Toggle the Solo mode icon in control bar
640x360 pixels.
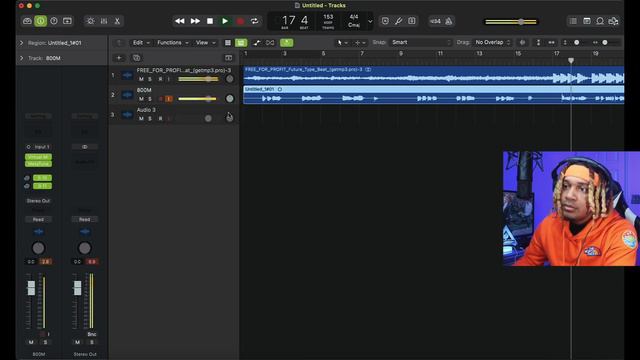[x=412, y=21]
